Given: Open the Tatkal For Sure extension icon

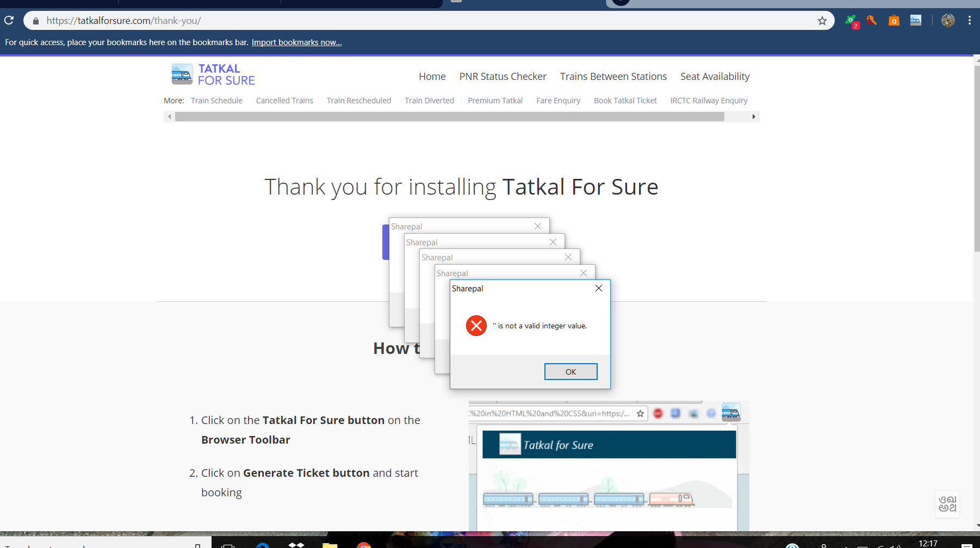Looking at the screenshot, I should point(916,21).
